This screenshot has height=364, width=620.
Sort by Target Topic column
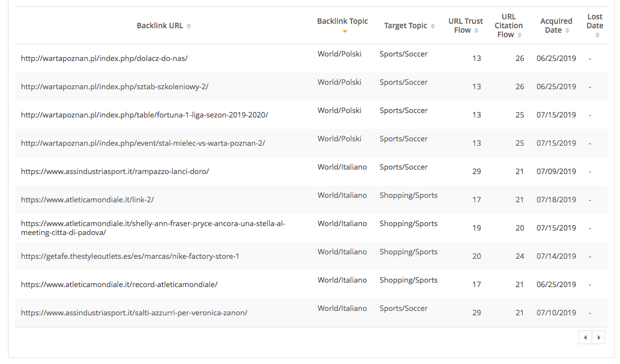433,26
